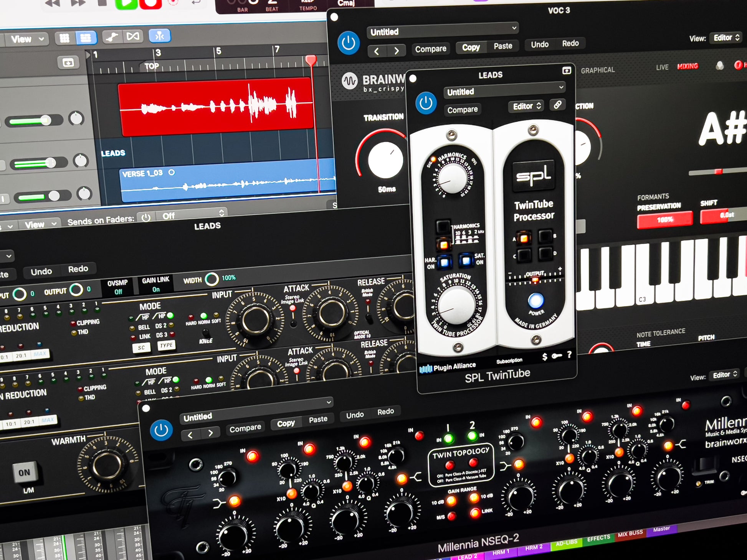Click the next preset arrow in Millennia plugin
The width and height of the screenshot is (747, 560).
tap(210, 433)
